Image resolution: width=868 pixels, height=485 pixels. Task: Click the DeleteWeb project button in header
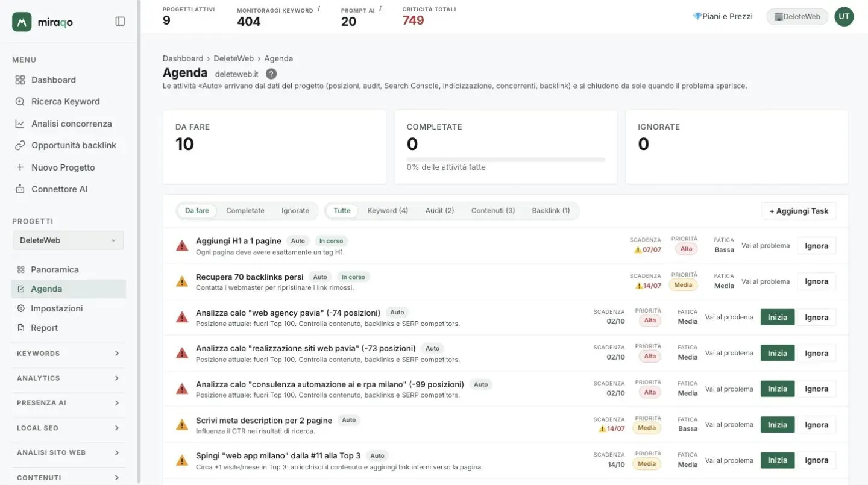click(x=797, y=17)
